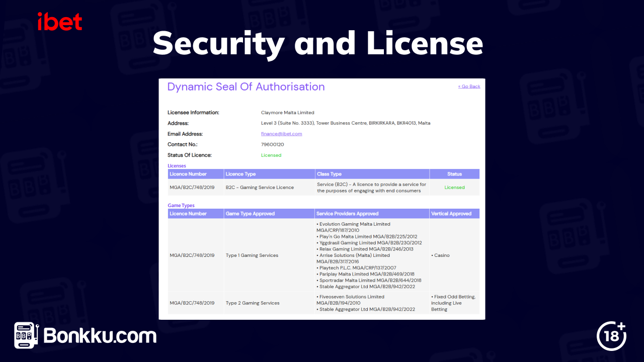Click the Go Back link
This screenshot has height=362, width=644.
click(x=469, y=86)
